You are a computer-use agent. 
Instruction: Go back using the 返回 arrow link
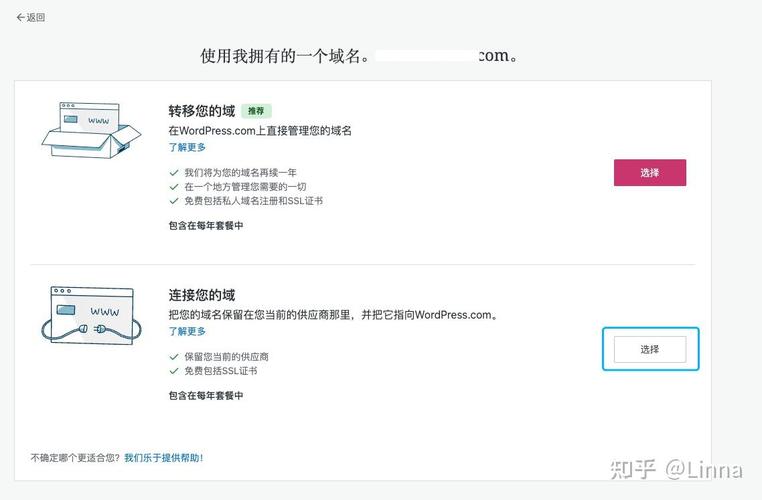pyautogui.click(x=31, y=17)
